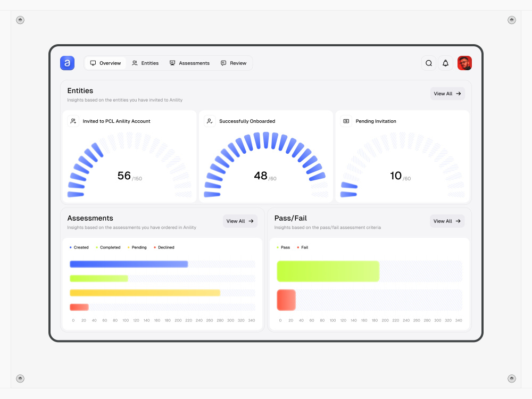Switch to the Entities tab
This screenshot has height=399, width=532.
(x=145, y=63)
